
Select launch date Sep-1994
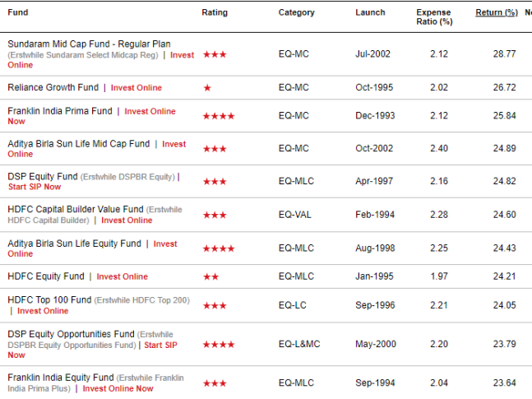[375, 383]
